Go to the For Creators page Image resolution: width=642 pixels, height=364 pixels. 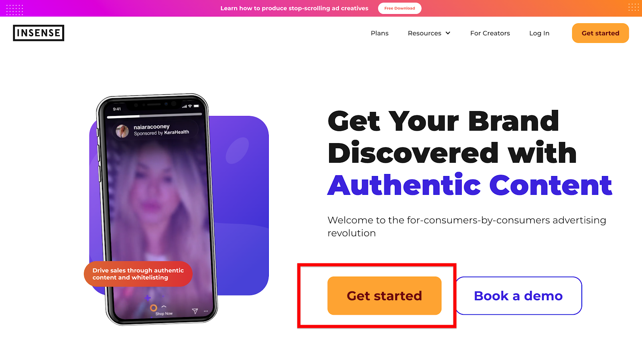pos(490,33)
